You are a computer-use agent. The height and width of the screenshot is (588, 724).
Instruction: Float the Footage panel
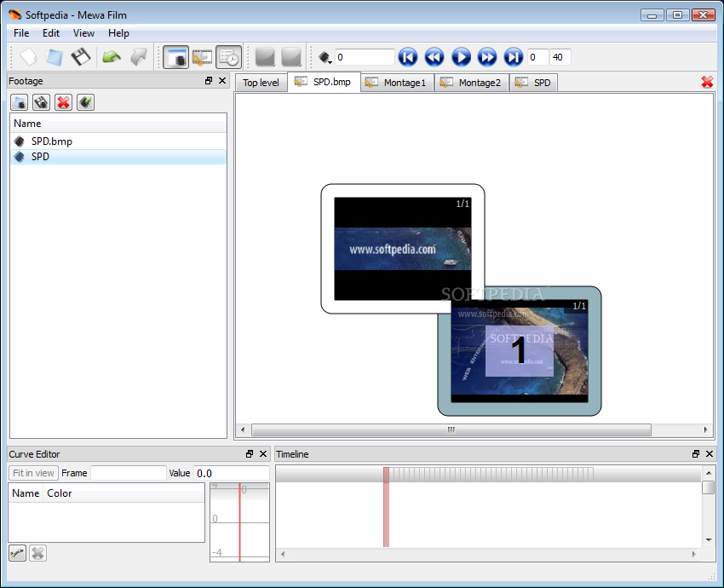pyautogui.click(x=209, y=81)
